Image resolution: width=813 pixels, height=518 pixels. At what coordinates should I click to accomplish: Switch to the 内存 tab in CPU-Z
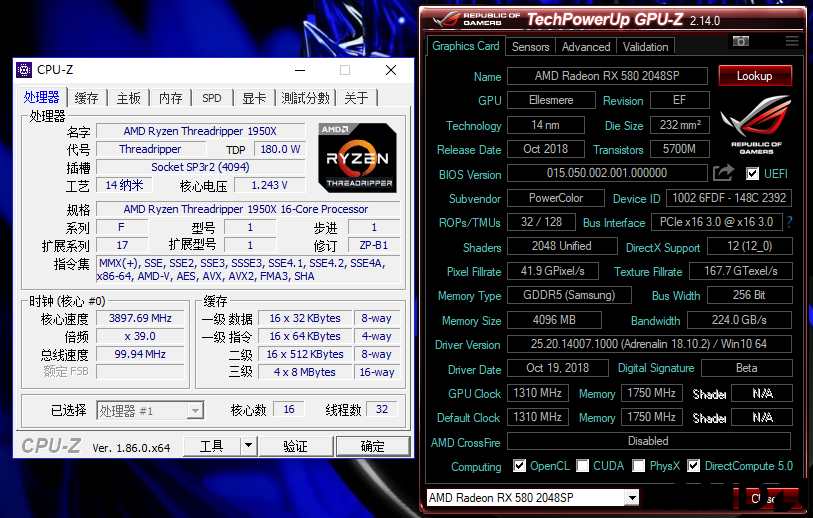pos(170,98)
